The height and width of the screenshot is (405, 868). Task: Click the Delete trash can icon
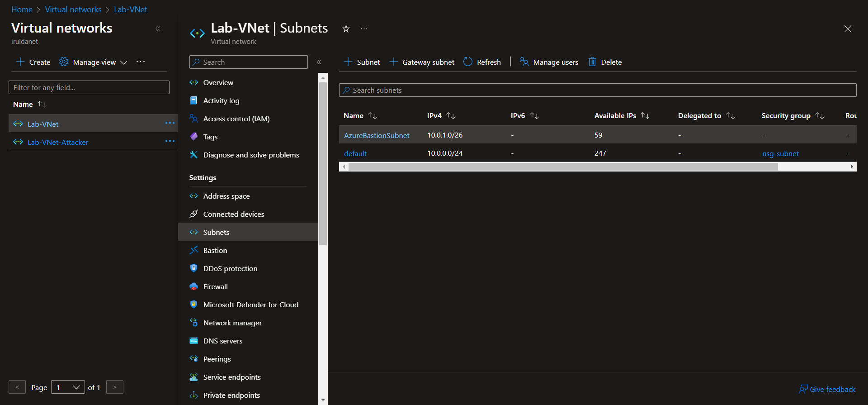(592, 62)
